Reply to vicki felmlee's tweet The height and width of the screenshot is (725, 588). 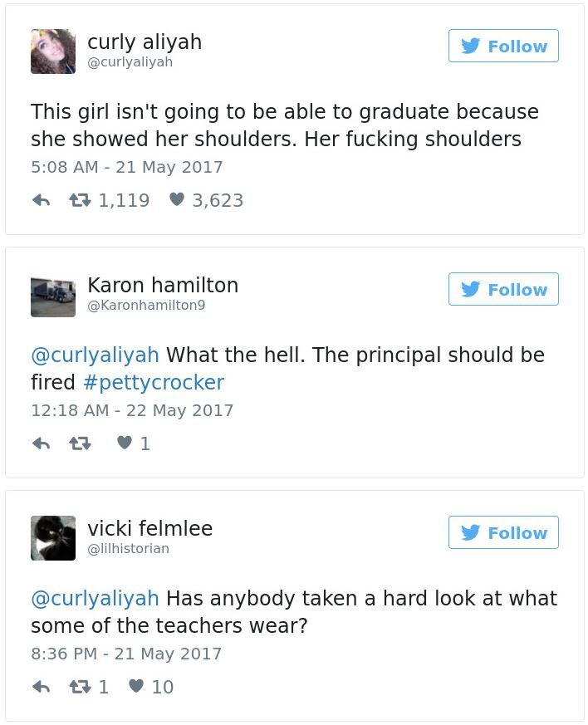tap(41, 687)
